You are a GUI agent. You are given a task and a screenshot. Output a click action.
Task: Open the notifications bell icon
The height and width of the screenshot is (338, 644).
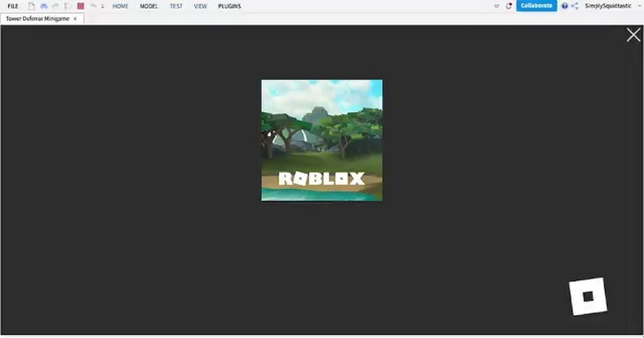(x=508, y=6)
